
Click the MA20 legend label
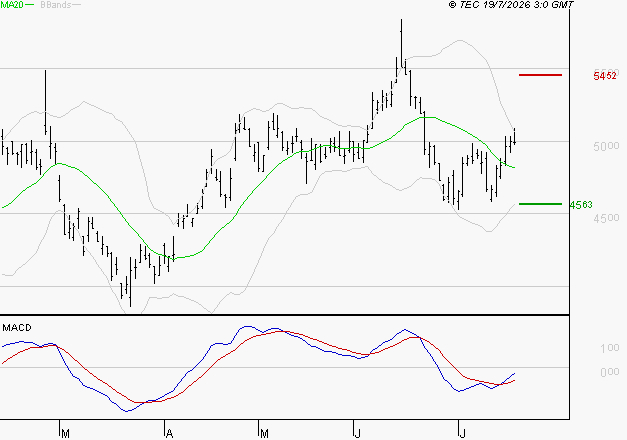coord(12,5)
